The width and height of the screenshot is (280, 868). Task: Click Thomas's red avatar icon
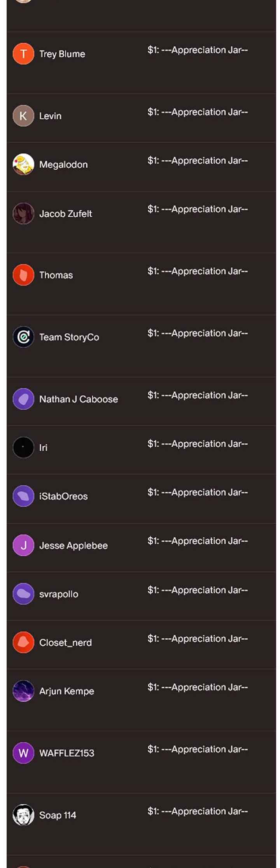pos(23,275)
